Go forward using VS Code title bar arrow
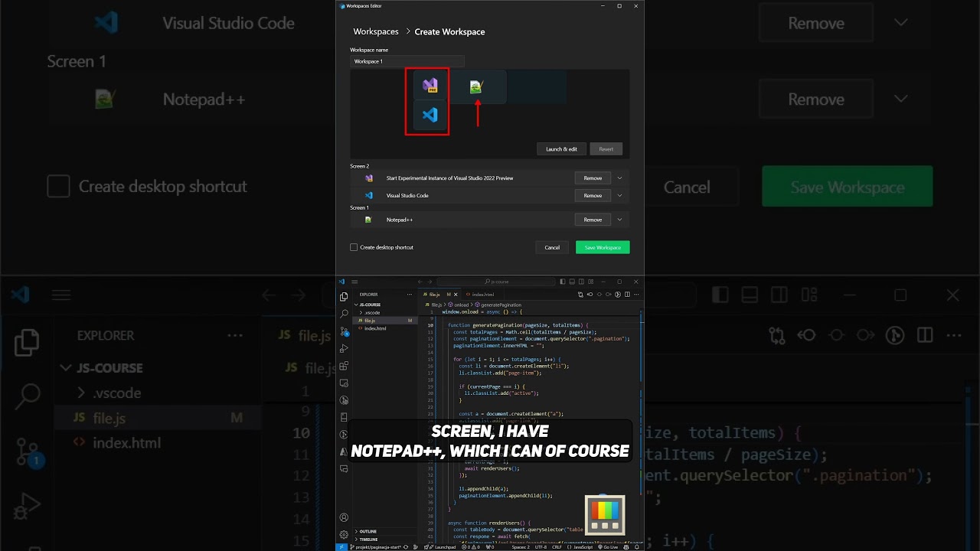 (430, 282)
